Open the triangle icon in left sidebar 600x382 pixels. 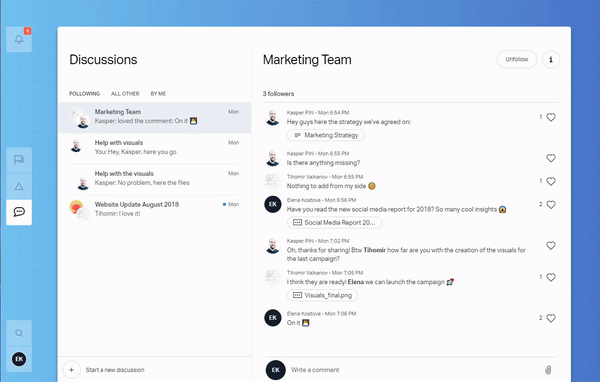coord(19,186)
